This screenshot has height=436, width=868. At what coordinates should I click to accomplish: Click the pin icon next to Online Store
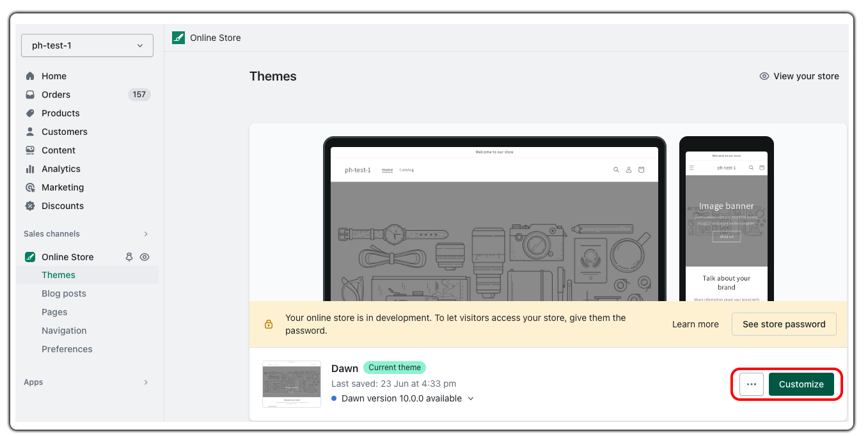(x=129, y=257)
